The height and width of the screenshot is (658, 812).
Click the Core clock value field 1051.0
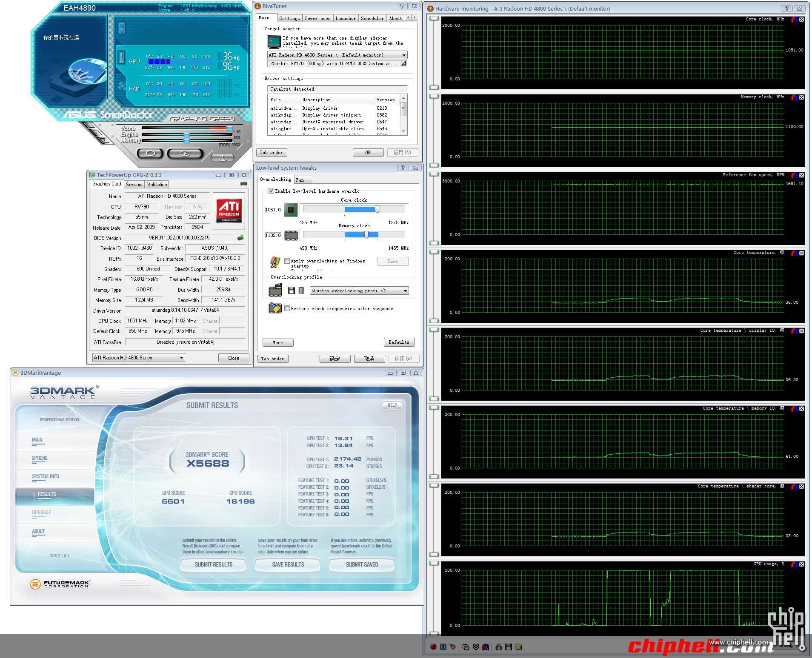point(273,210)
